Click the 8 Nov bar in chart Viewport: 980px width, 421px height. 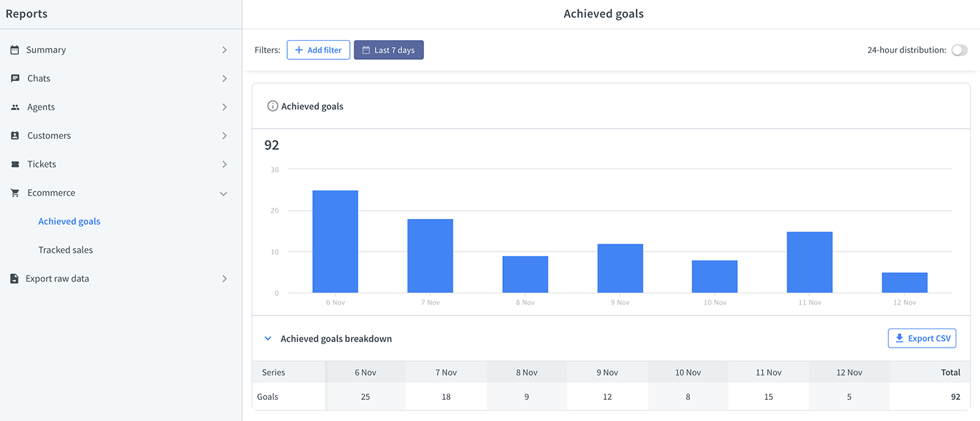point(525,275)
